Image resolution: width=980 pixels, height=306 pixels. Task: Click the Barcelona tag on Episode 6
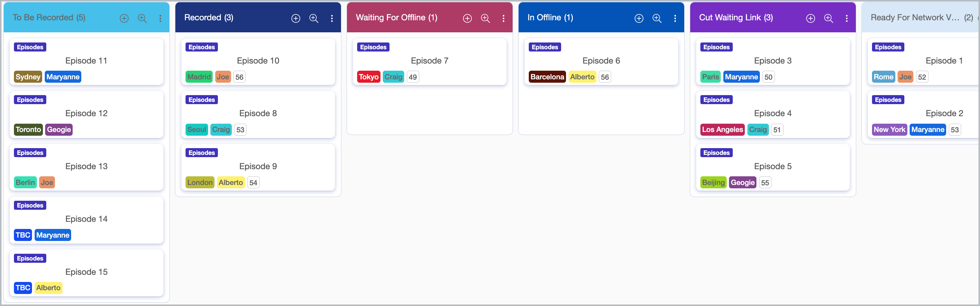(547, 77)
